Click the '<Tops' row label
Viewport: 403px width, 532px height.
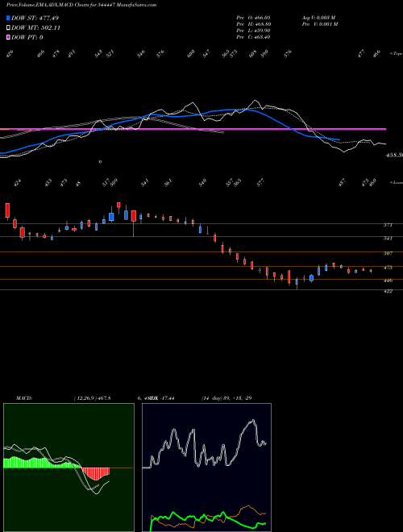pyautogui.click(x=396, y=53)
